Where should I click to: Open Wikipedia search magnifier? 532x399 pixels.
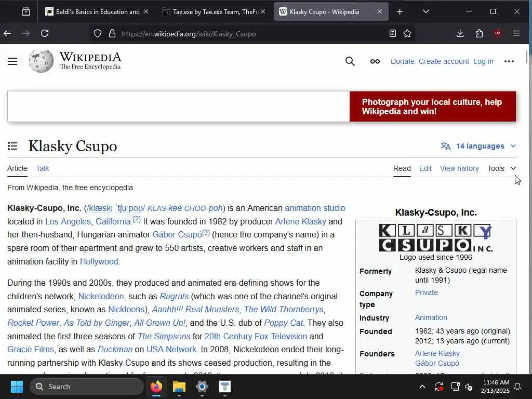[350, 61]
